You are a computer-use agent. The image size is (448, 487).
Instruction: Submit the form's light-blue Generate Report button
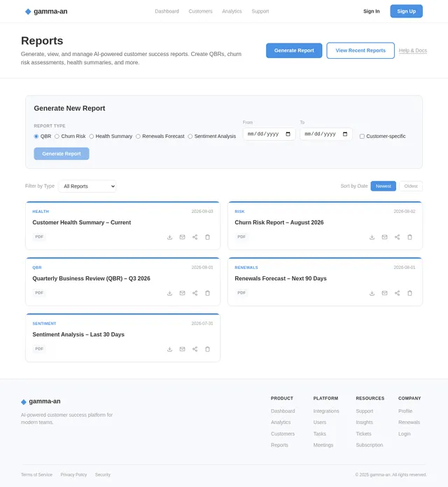(62, 153)
